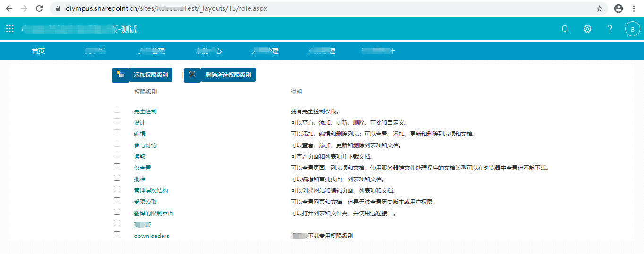Open the app launcher waffle icon

(x=10, y=29)
